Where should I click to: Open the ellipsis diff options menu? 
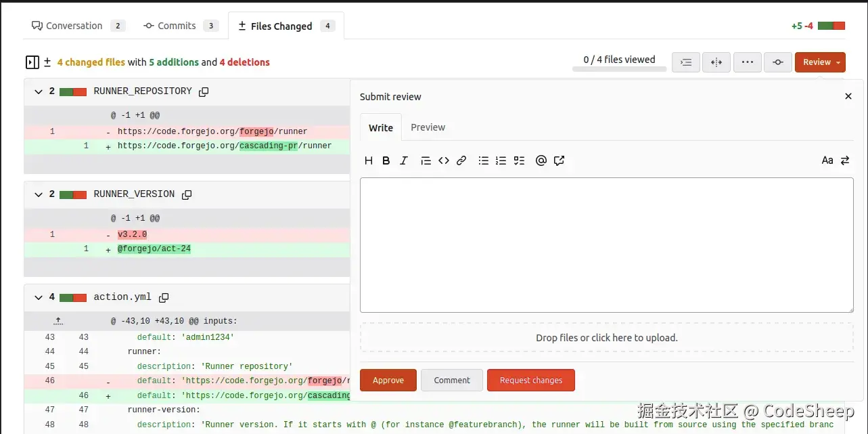(748, 62)
